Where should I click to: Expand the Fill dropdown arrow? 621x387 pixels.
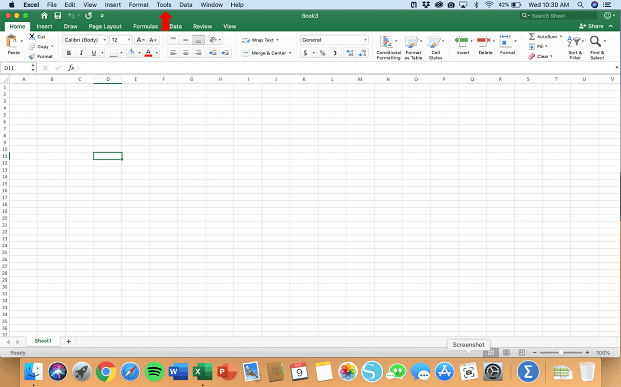point(546,46)
